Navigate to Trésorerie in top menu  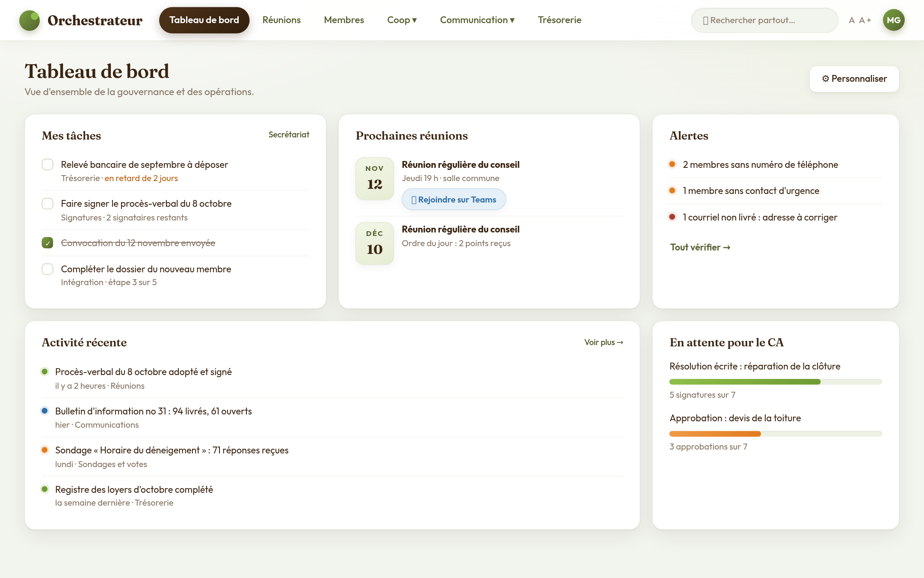click(560, 20)
